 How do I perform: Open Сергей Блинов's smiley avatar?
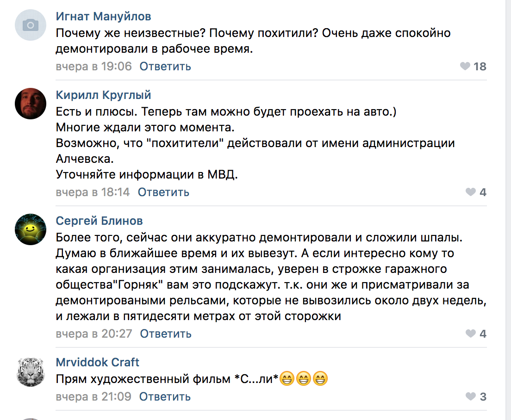pos(31,229)
